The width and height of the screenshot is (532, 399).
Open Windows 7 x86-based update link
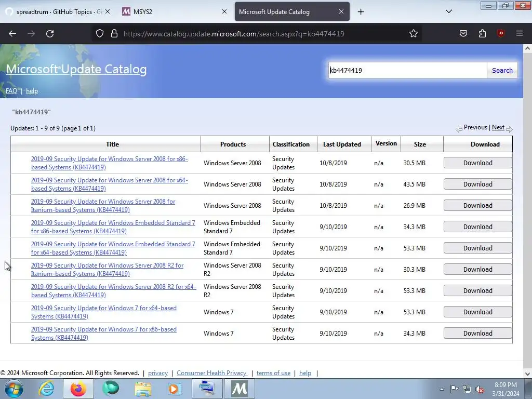[x=104, y=334]
